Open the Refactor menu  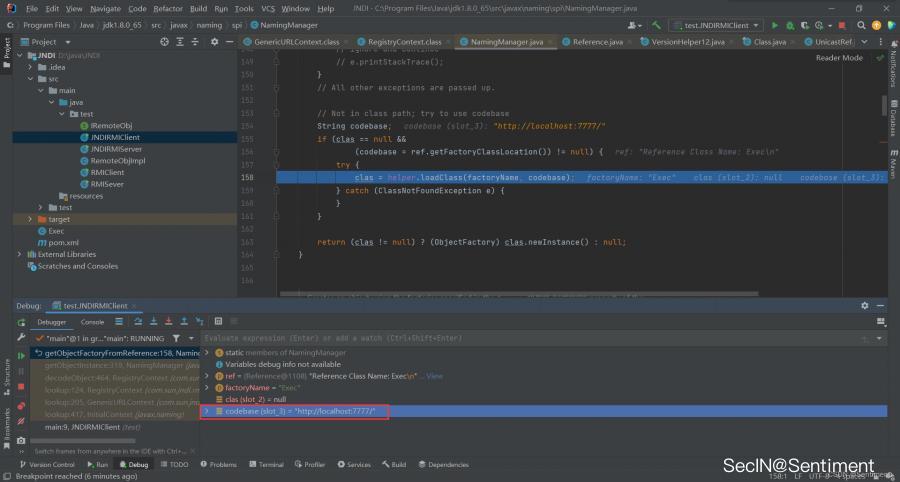click(167, 8)
